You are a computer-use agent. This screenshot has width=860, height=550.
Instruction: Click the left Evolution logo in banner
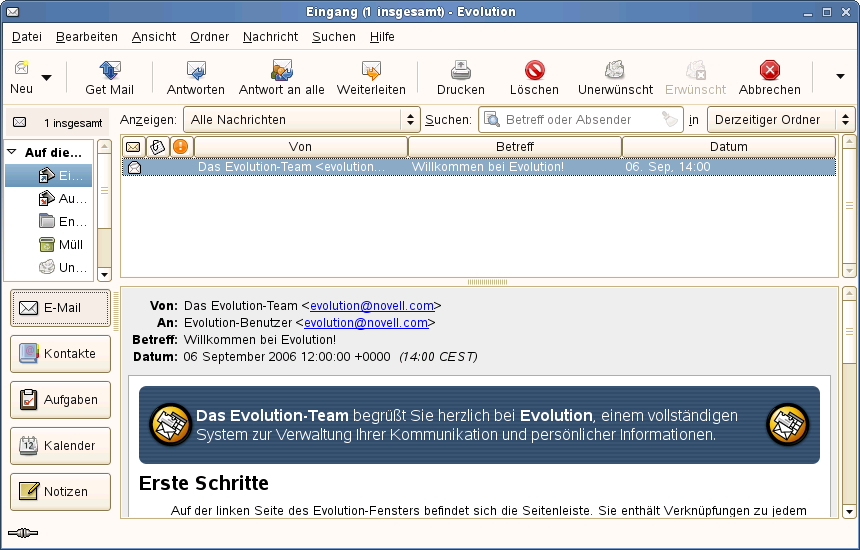tap(171, 424)
